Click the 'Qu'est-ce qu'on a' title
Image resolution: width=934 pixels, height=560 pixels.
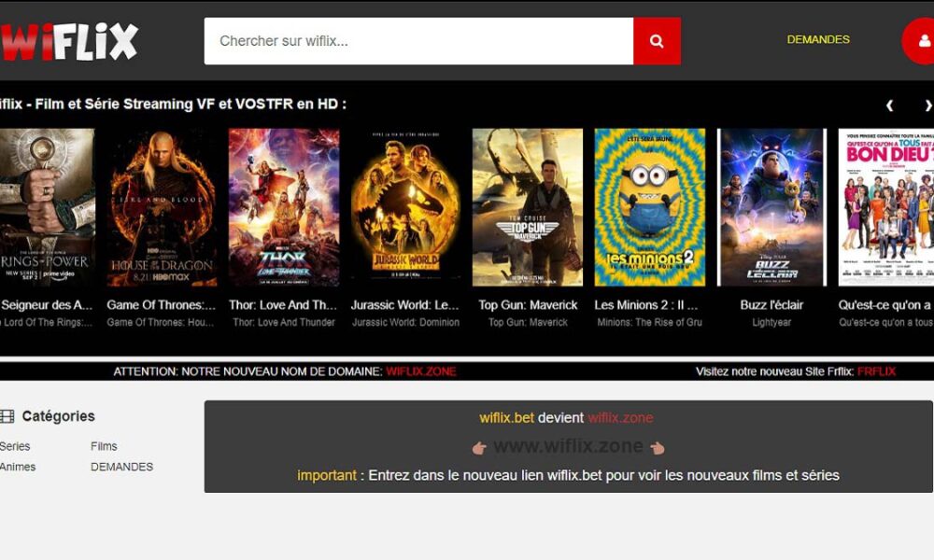point(885,304)
